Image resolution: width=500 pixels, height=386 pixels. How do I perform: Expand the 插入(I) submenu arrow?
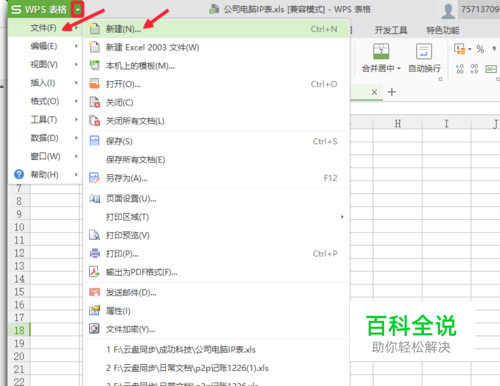(76, 83)
